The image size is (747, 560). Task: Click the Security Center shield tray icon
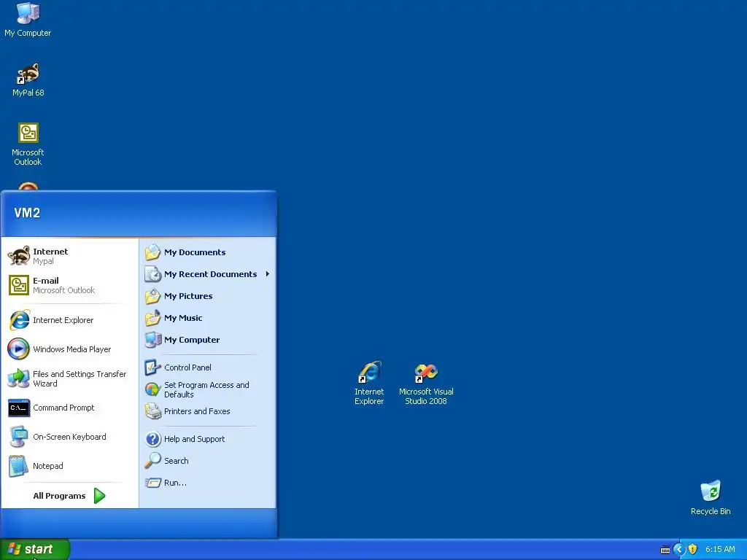click(x=693, y=550)
